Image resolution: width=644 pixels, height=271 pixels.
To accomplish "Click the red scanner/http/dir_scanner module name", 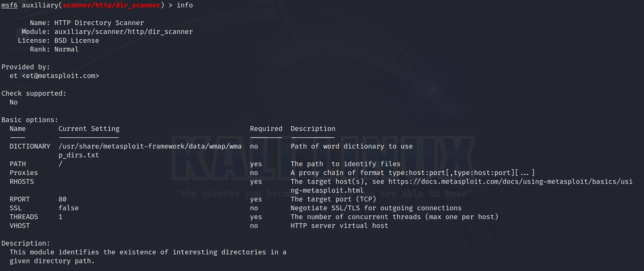I will click(111, 5).
